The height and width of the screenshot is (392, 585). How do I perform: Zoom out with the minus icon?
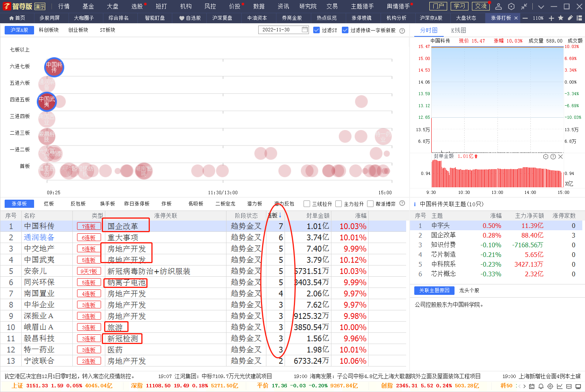(525, 18)
